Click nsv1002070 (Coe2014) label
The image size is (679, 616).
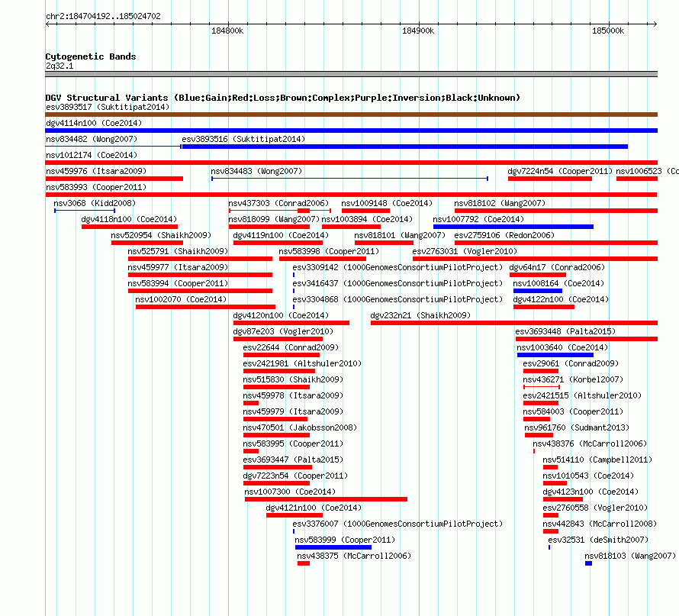[181, 299]
